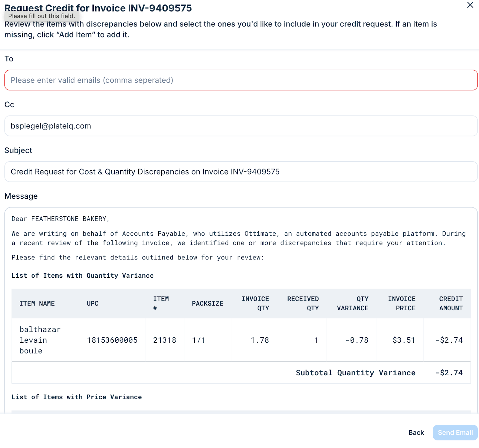
Task: Click the subtotal amount -$2.74
Action: point(449,373)
